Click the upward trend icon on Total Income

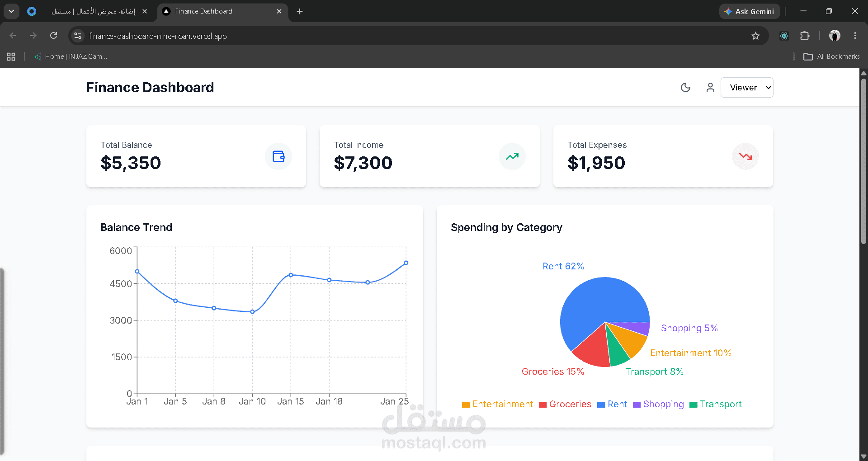pos(512,156)
